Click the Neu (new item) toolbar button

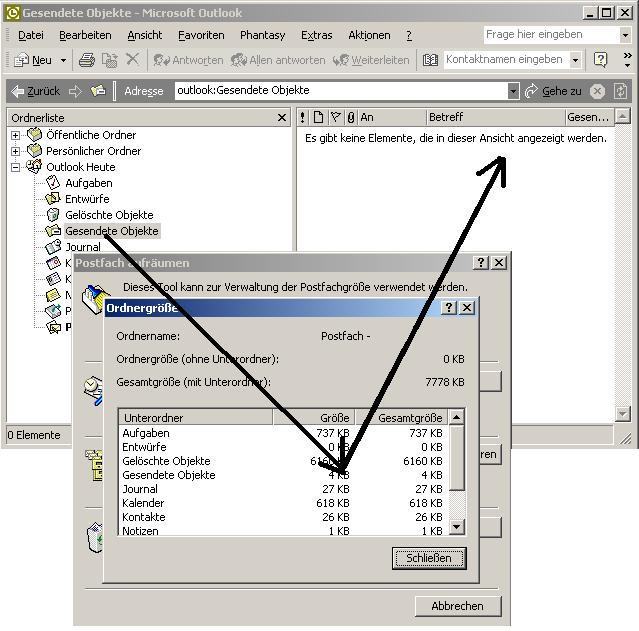tap(34, 60)
